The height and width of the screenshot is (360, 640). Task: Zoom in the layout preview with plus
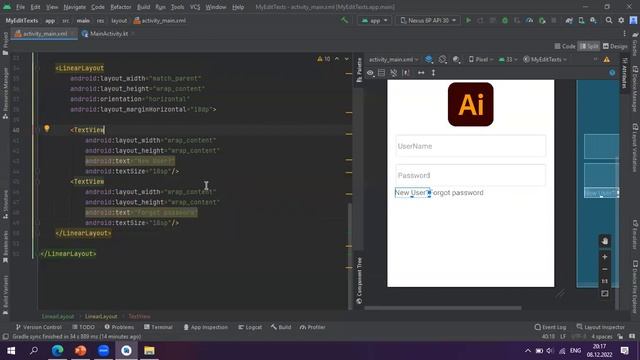tap(604, 257)
